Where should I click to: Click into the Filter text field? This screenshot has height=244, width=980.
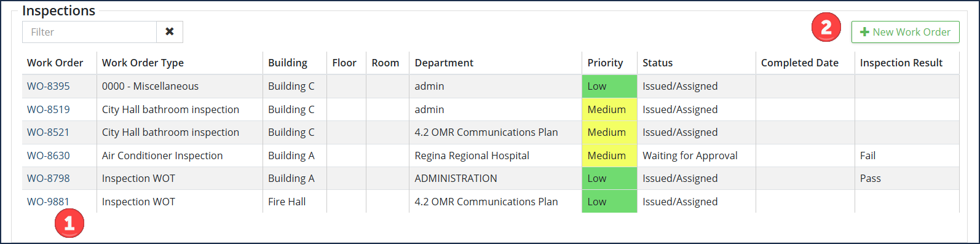point(89,32)
